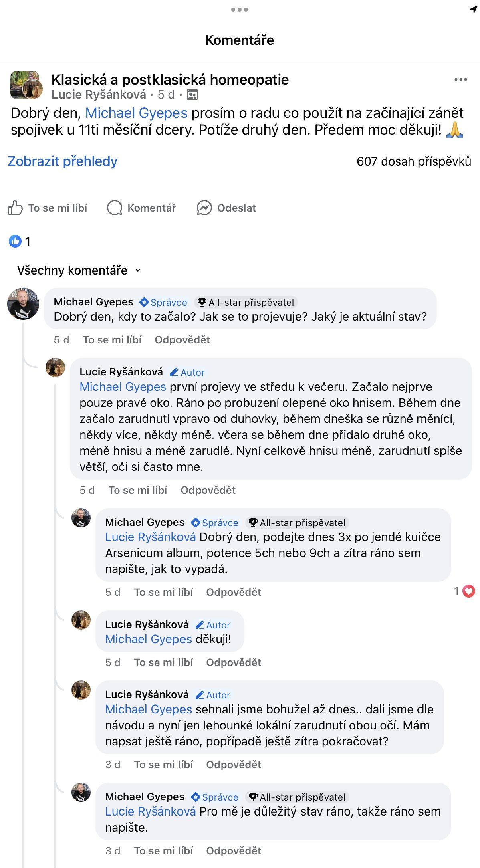
Task: Reply to Michael's first question comment
Action: [x=182, y=340]
